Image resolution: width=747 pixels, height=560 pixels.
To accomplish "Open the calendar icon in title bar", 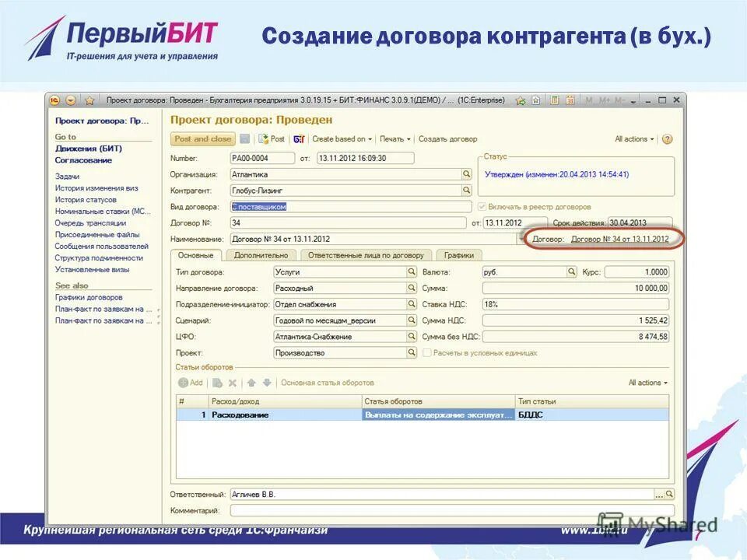I will (x=570, y=100).
